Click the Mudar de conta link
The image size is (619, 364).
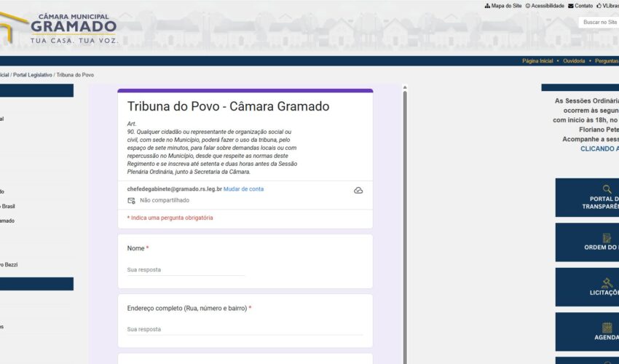click(x=243, y=189)
